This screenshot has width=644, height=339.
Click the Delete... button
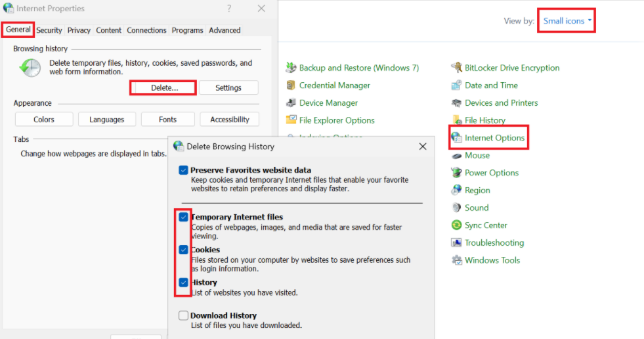[x=163, y=87]
